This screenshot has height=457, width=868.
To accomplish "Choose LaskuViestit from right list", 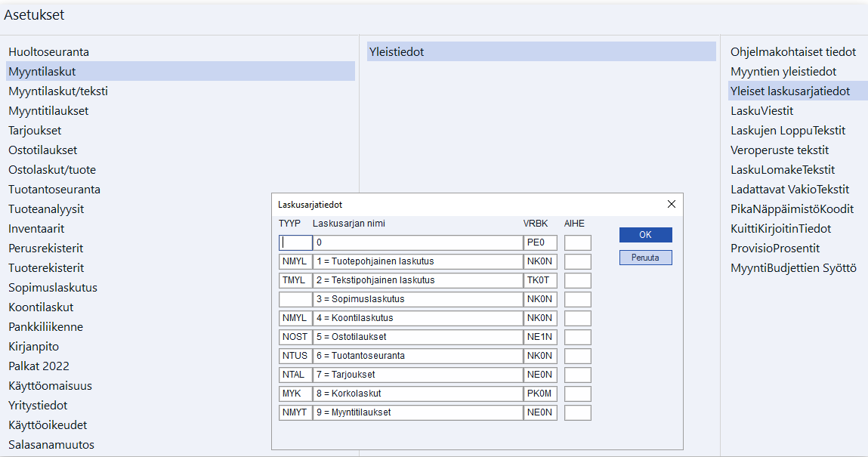I will pos(761,111).
